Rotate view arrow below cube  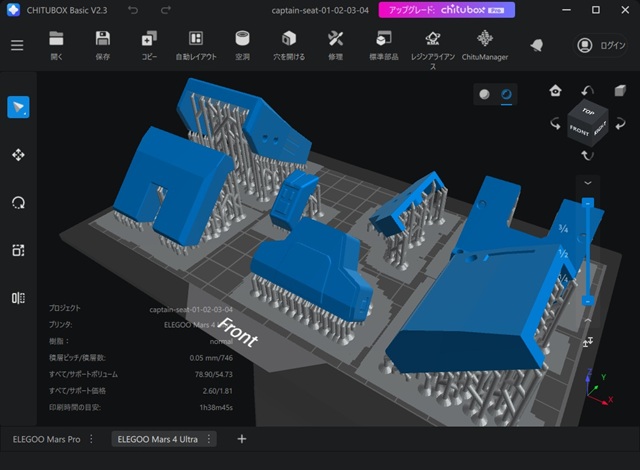click(x=587, y=155)
